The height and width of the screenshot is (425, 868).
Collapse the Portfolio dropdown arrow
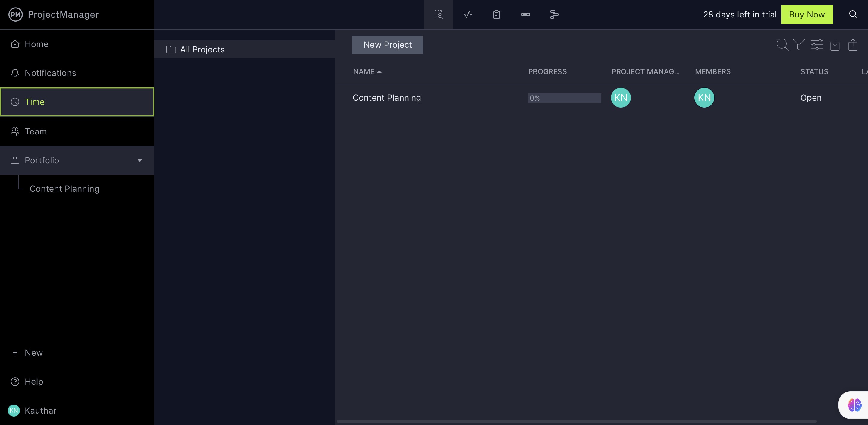(140, 160)
